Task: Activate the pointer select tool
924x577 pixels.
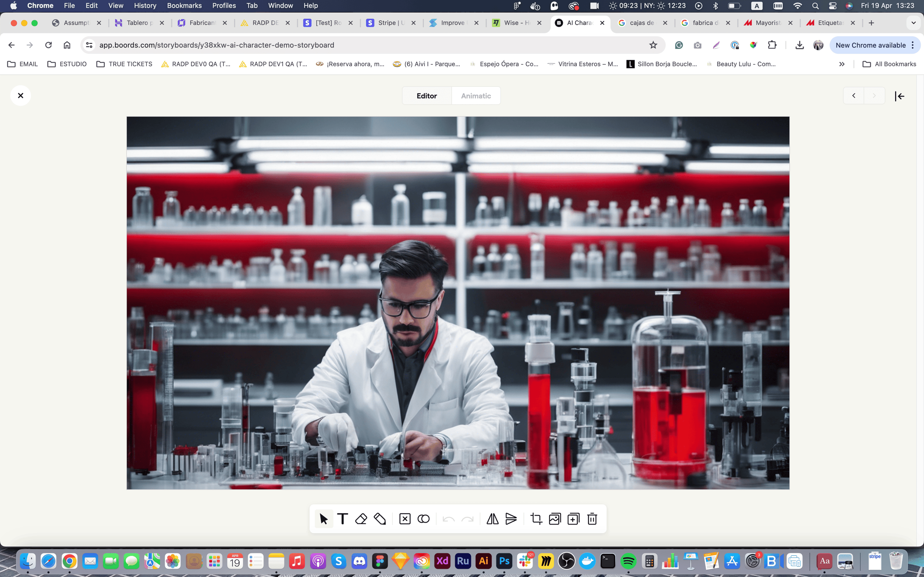Action: point(324,519)
